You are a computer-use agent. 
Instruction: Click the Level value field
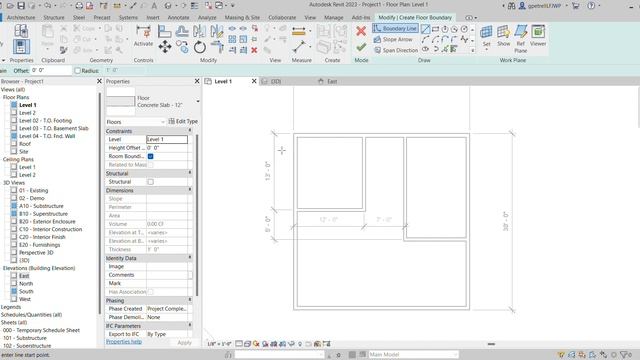click(x=167, y=139)
